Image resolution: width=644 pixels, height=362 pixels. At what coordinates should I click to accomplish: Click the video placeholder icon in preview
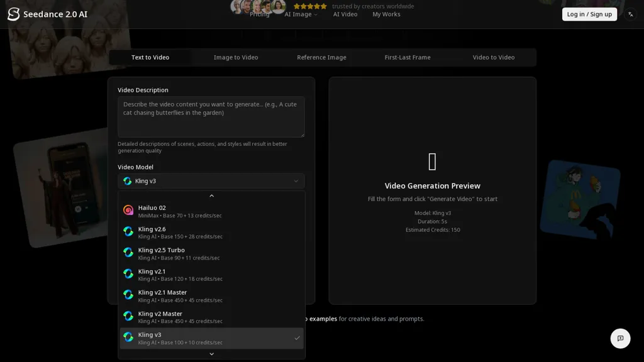coord(432,162)
